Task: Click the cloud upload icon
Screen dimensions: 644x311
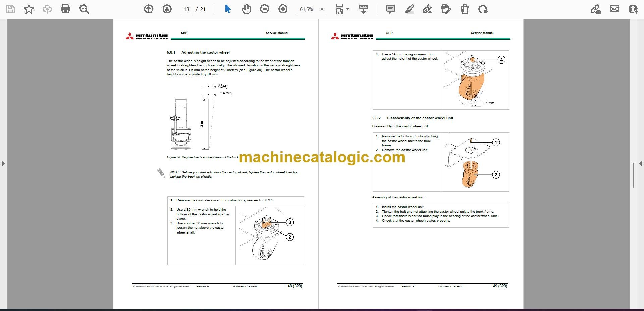Action: [47, 9]
